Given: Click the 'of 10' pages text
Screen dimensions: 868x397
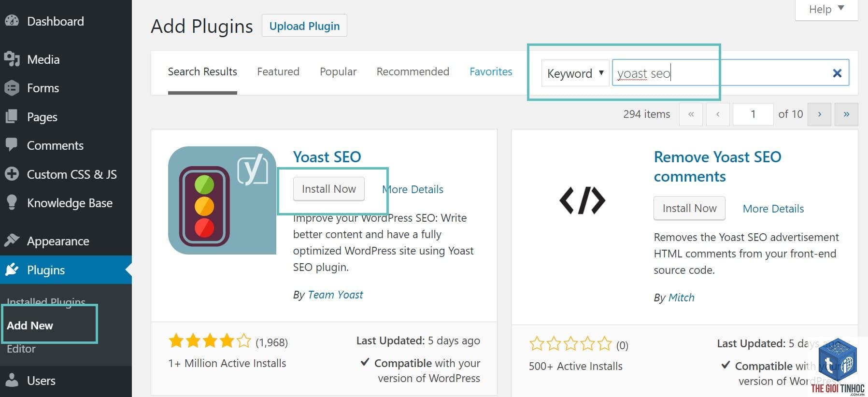Looking at the screenshot, I should point(791,114).
